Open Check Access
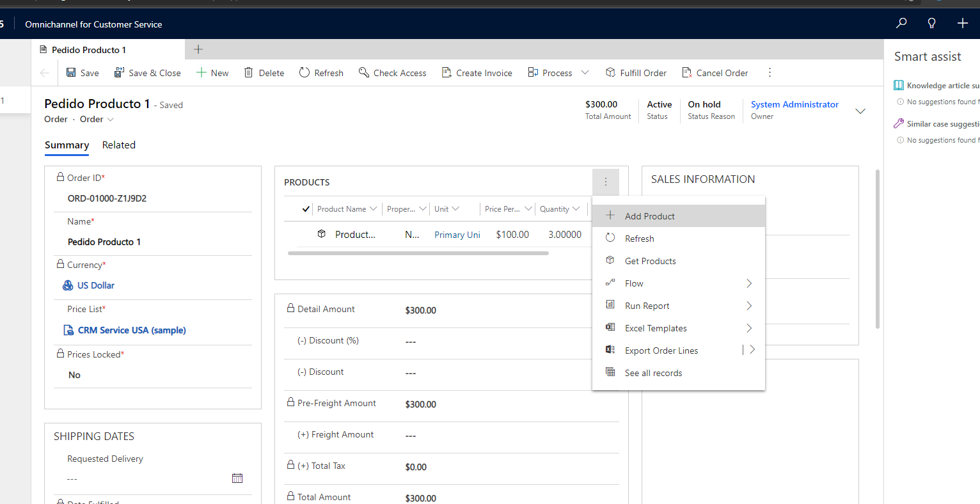This screenshot has height=504, width=980. (x=392, y=73)
